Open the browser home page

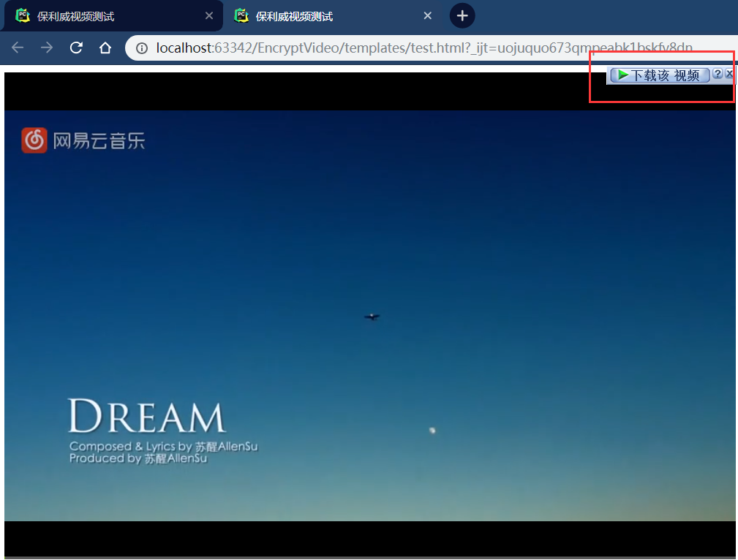105,48
